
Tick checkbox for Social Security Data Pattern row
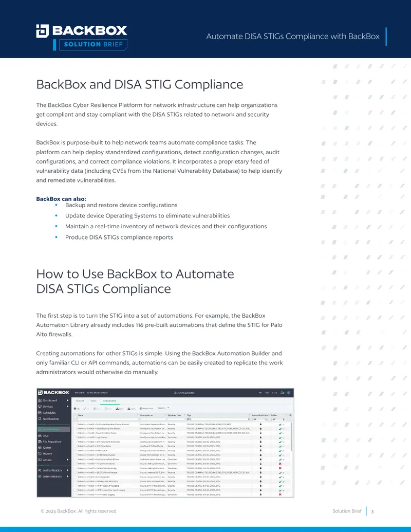(x=75, y=429)
